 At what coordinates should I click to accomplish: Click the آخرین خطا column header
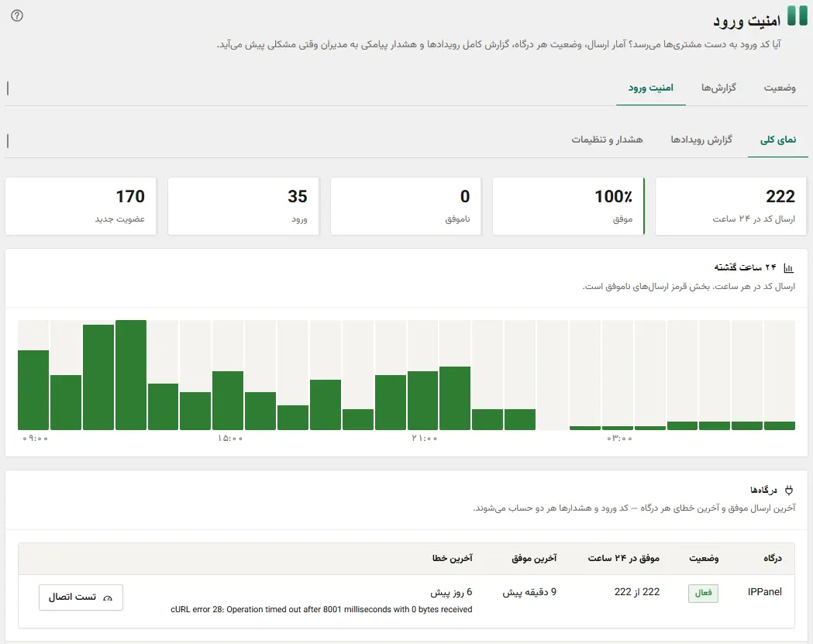click(452, 559)
